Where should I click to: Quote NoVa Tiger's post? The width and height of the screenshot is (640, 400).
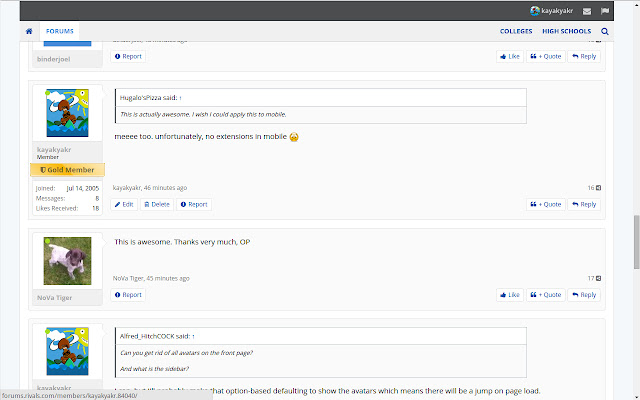click(546, 295)
